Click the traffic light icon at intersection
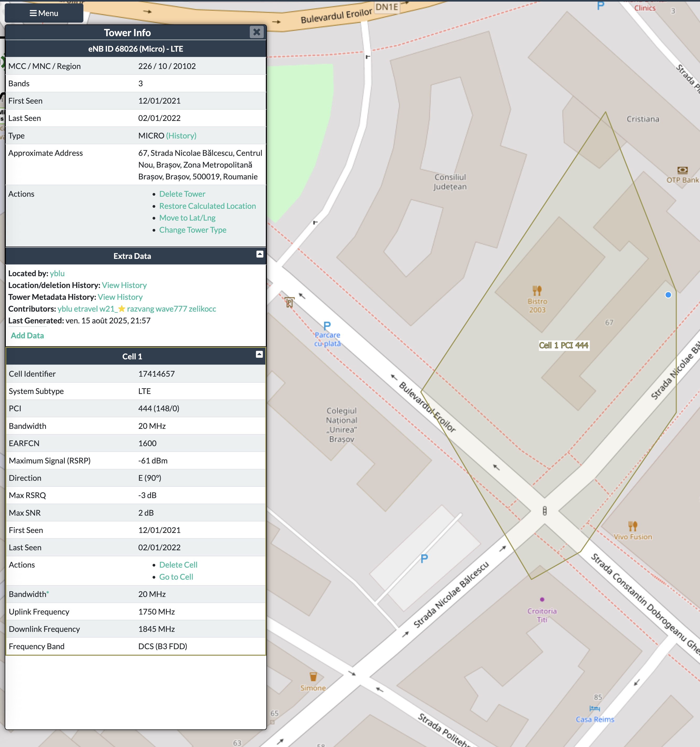This screenshot has height=747, width=700. [545, 511]
